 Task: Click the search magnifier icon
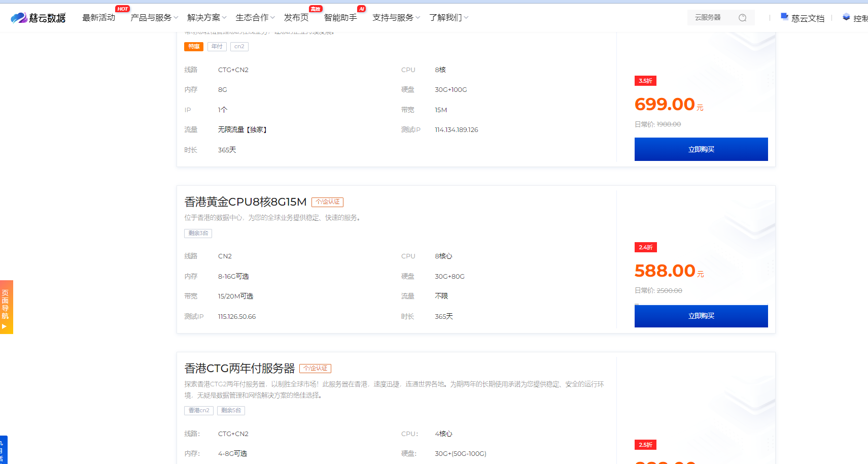tap(742, 18)
